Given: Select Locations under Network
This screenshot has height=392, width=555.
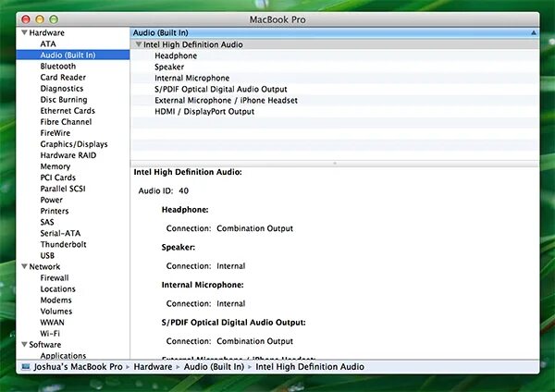Looking at the screenshot, I should click(x=58, y=289).
